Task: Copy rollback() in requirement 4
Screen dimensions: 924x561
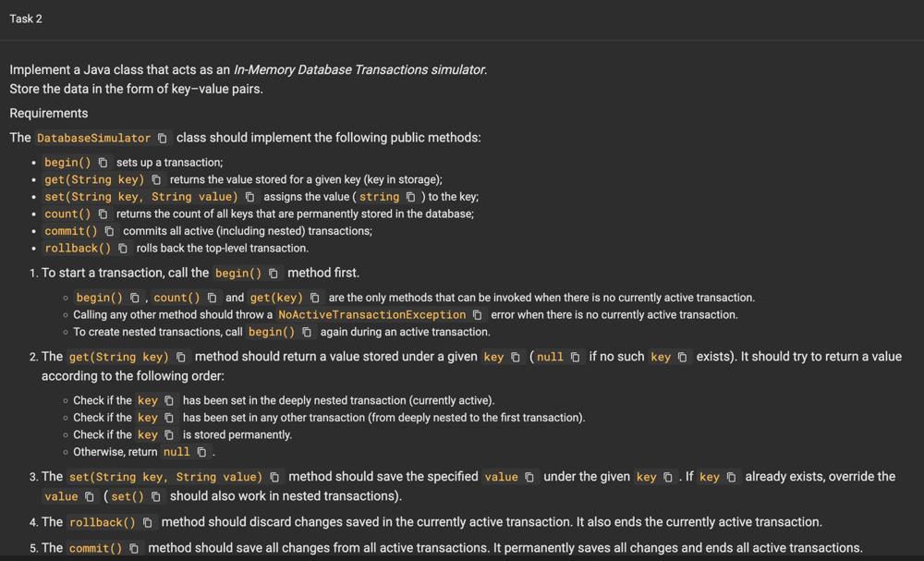Action: [148, 523]
